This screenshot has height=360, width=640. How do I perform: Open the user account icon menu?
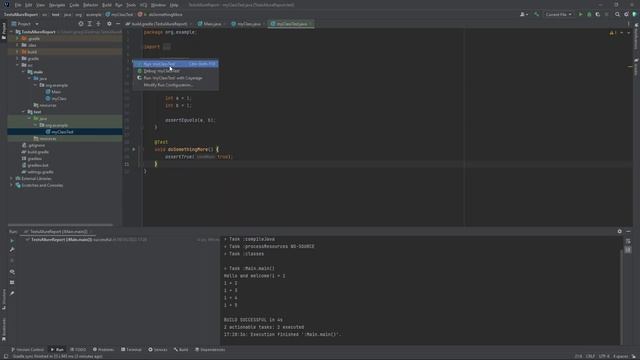click(524, 14)
